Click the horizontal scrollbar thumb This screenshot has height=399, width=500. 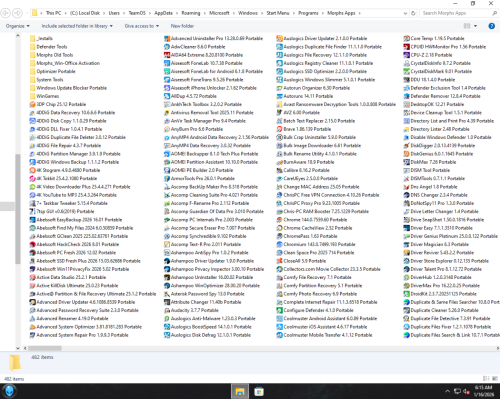click(x=45, y=348)
